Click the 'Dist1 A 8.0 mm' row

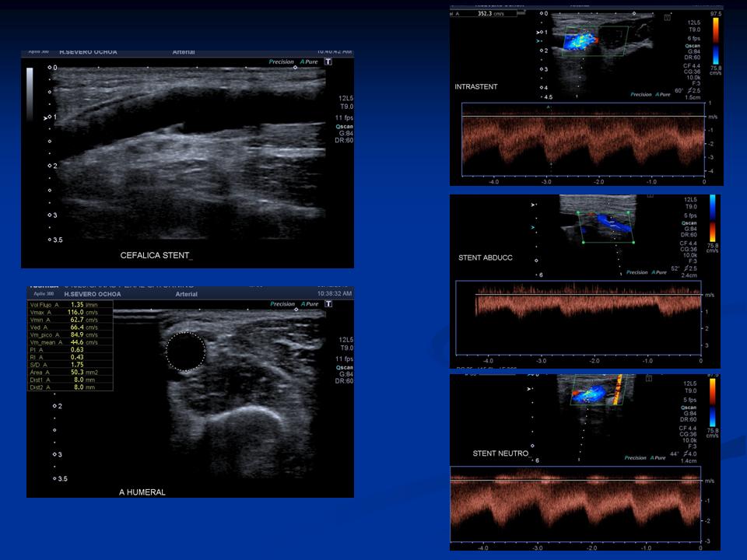click(70, 380)
